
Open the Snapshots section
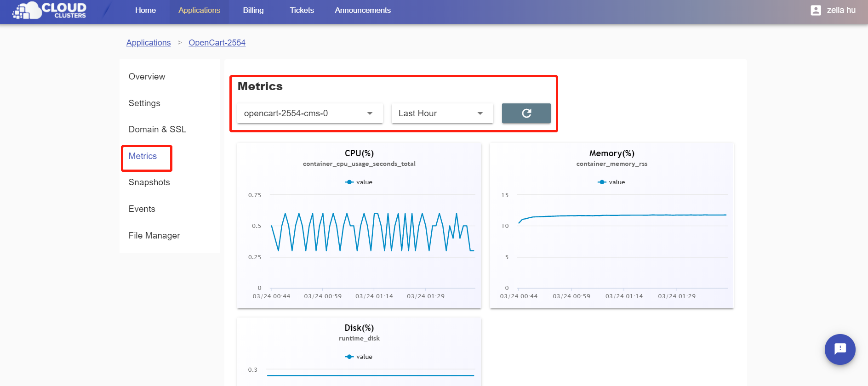149,182
